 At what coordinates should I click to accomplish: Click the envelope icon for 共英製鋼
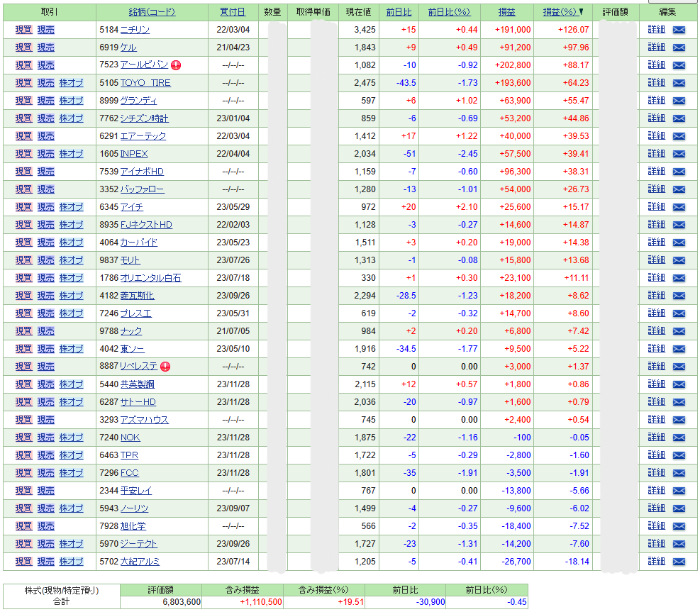tap(679, 384)
